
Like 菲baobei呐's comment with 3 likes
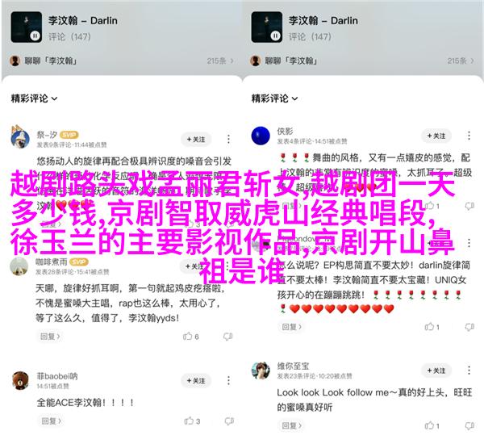189,421
